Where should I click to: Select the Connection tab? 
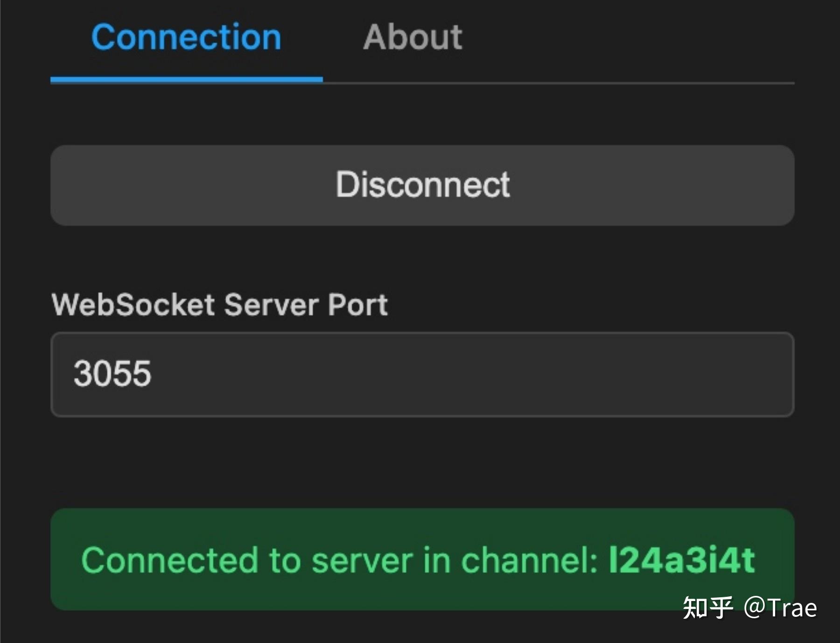[186, 37]
